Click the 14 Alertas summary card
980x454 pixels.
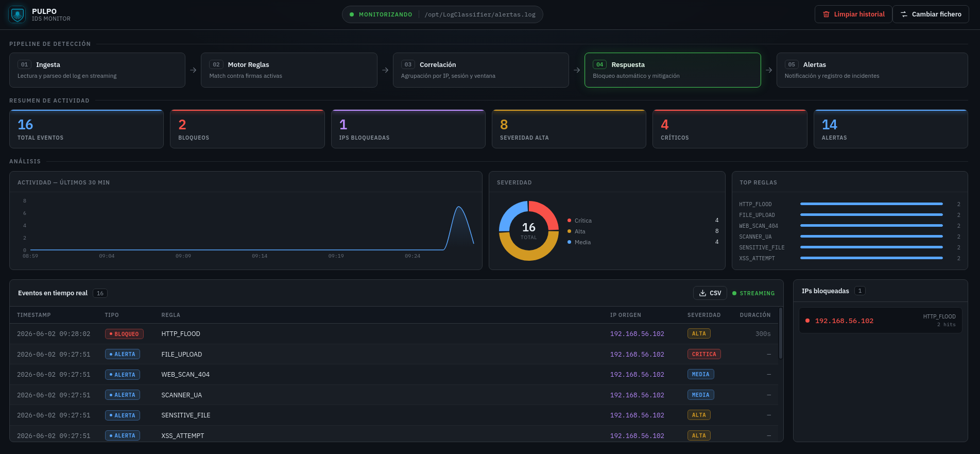(891, 129)
